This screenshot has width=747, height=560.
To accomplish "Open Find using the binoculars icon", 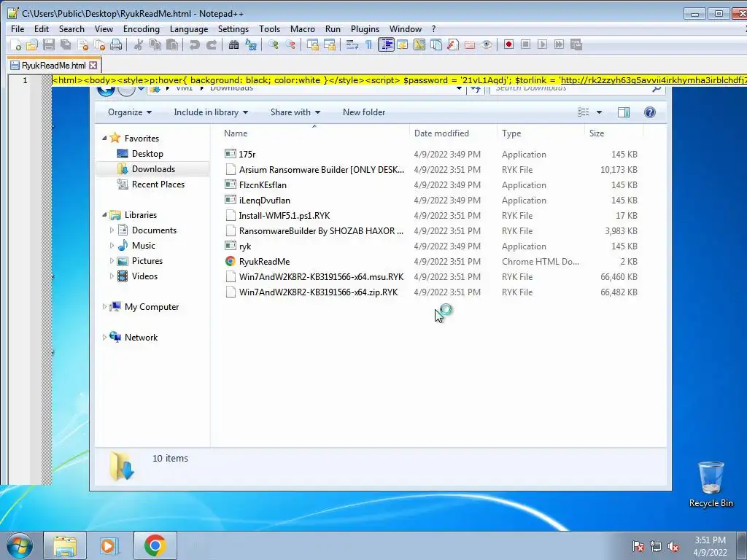I will (x=233, y=44).
